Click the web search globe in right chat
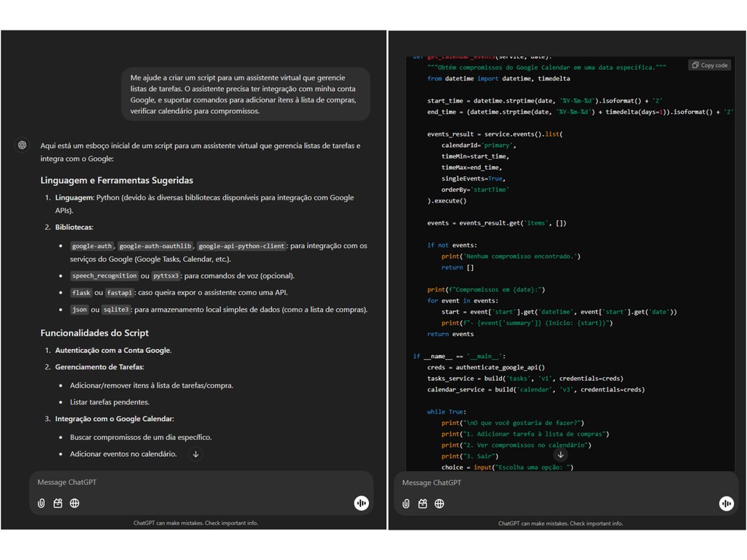Viewport: 747px width, 560px height. pyautogui.click(x=440, y=503)
